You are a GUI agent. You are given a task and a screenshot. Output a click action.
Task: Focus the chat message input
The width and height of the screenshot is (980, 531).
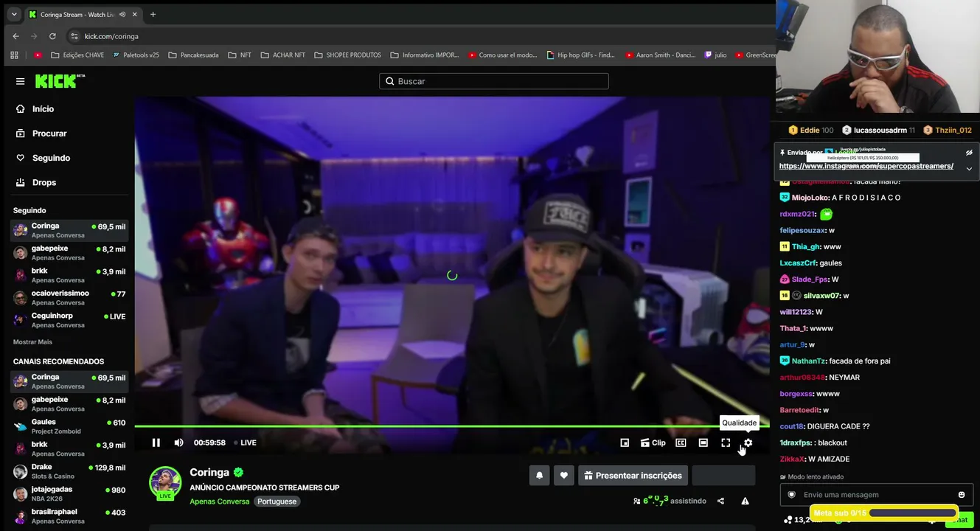[x=877, y=495]
